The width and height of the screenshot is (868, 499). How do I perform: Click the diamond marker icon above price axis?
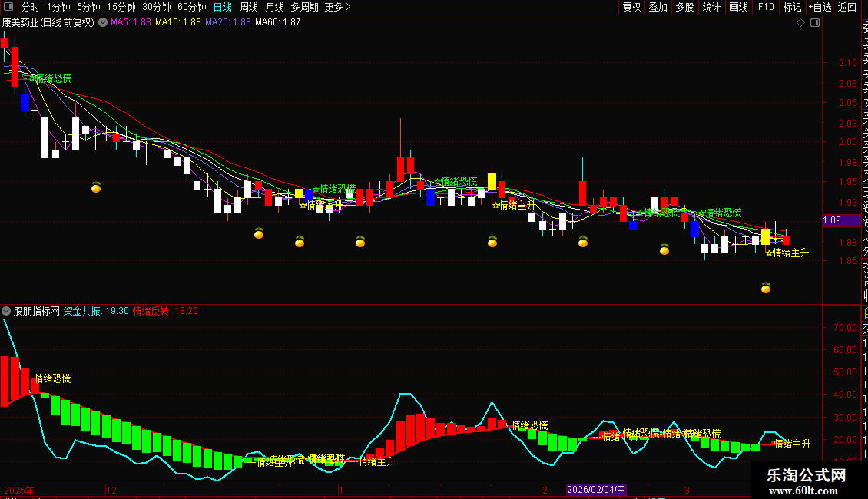(800, 23)
